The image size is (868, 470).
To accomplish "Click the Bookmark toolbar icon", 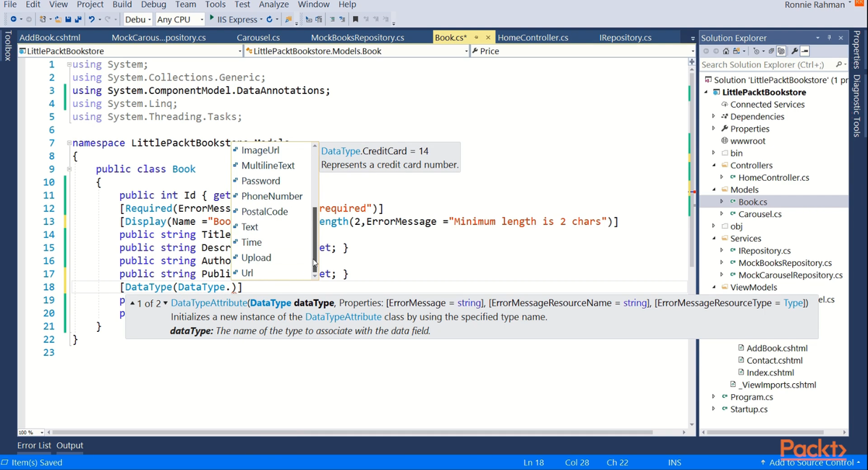I will 355,19.
